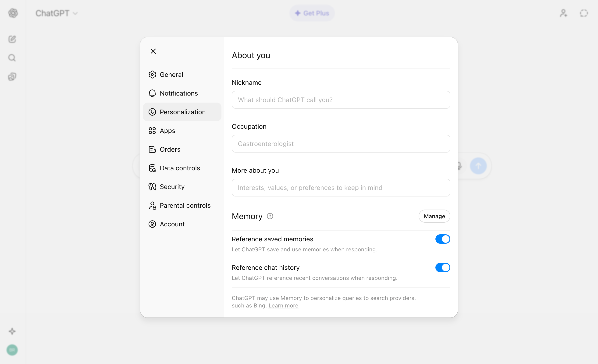This screenshot has width=598, height=364.
Task: Click the Security icon in settings list
Action: tap(152, 187)
